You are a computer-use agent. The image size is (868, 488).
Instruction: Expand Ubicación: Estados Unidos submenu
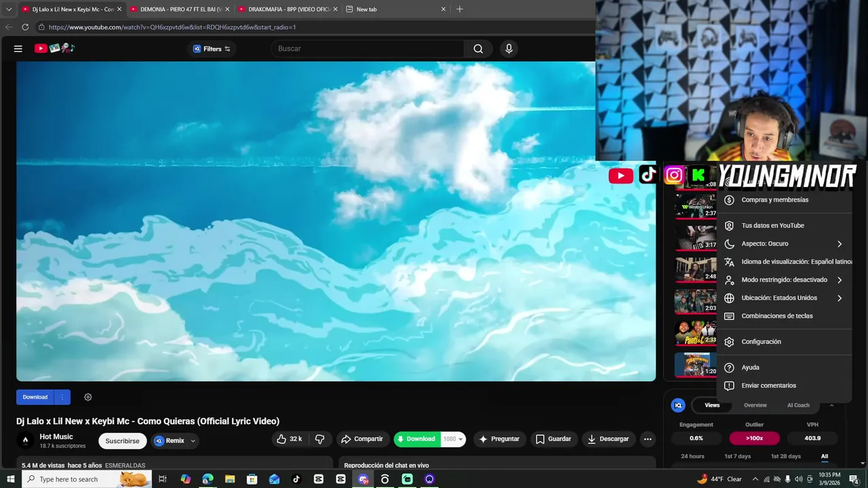click(785, 298)
